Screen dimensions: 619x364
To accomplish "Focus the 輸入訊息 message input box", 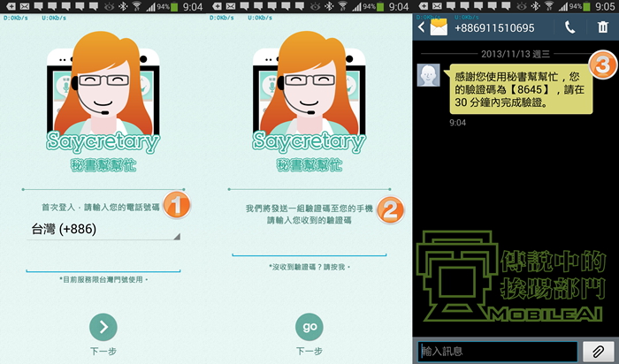I will 498,351.
